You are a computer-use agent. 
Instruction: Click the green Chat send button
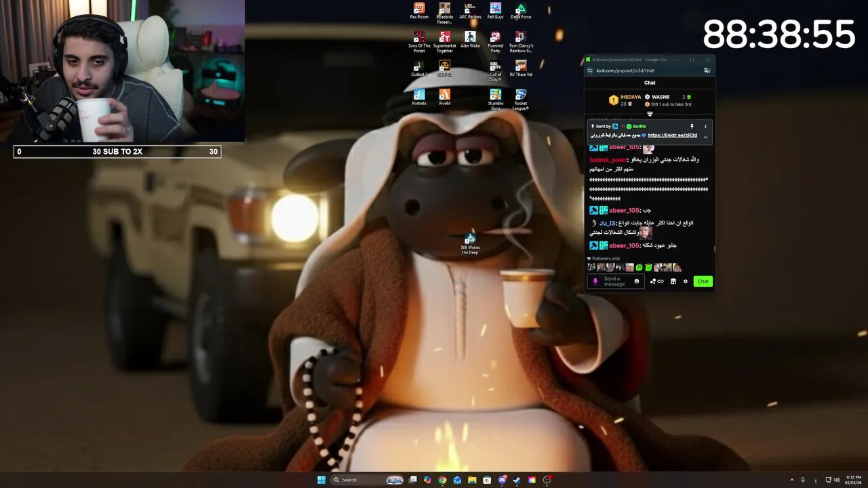coord(703,281)
